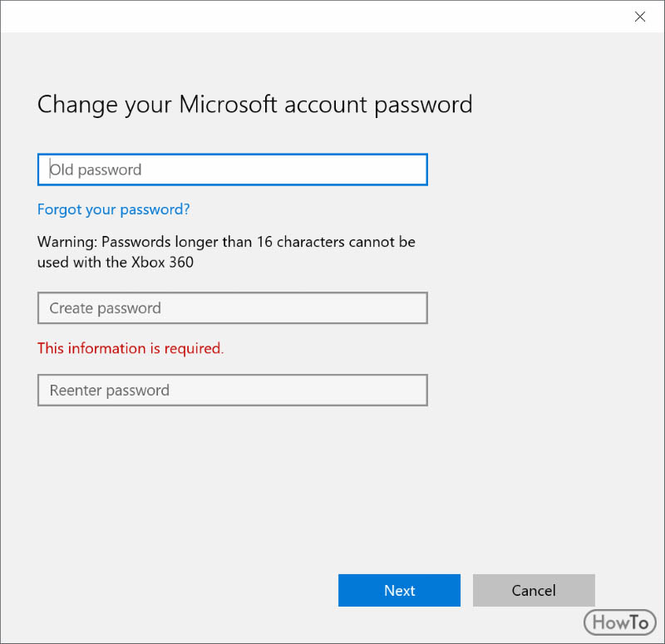Click the 'Reenter password' placeholder text
This screenshot has width=665, height=644.
pos(110,391)
